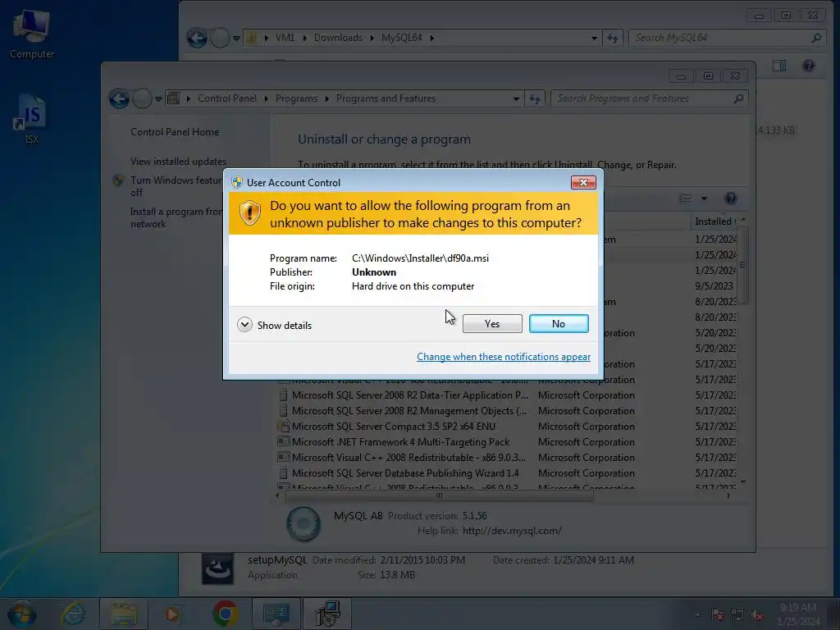Screen dimensions: 840x630
Task: Click Programs and Features breadcrumb
Action: pos(386,98)
